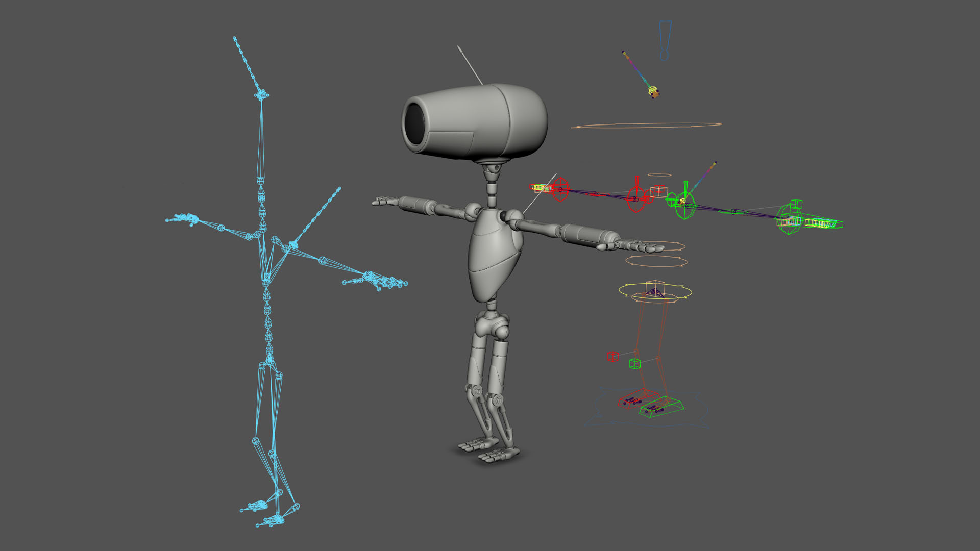The height and width of the screenshot is (551, 980).
Task: Select the robot's antenna on the head
Action: (x=470, y=65)
